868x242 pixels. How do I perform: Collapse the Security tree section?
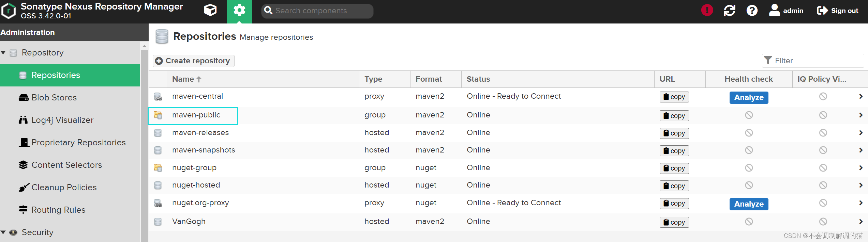pyautogui.click(x=3, y=232)
